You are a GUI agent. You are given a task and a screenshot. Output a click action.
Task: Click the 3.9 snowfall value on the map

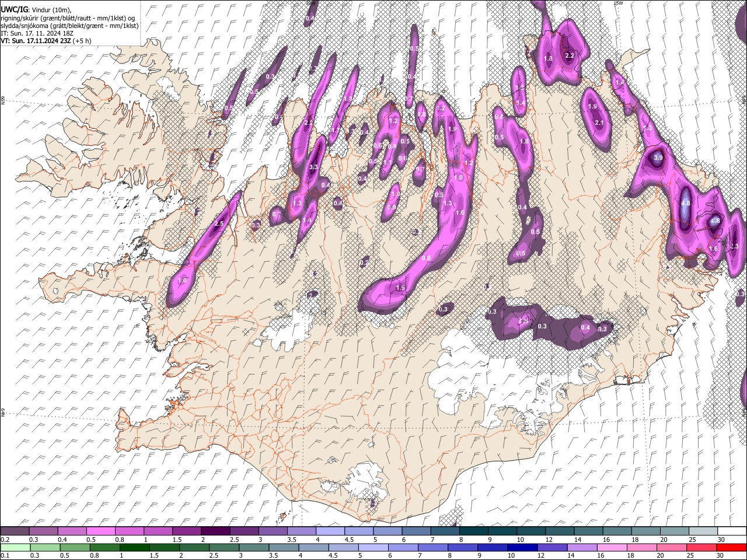(x=658, y=158)
